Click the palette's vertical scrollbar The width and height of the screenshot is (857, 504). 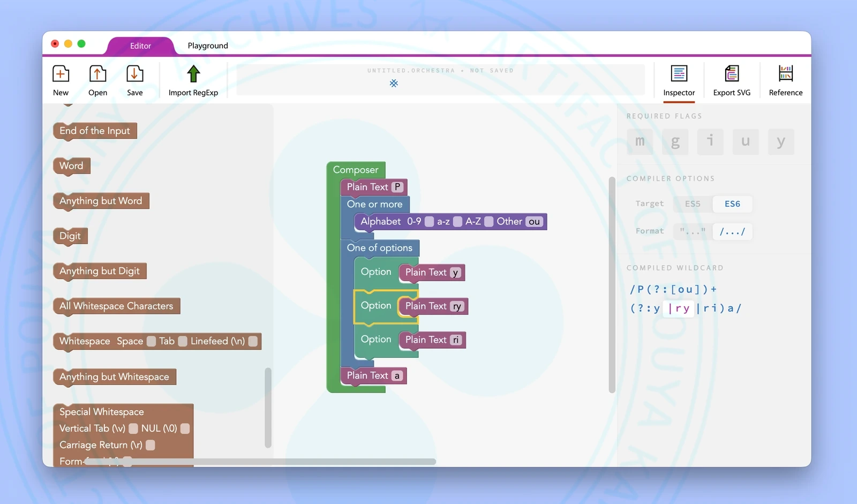(268, 408)
